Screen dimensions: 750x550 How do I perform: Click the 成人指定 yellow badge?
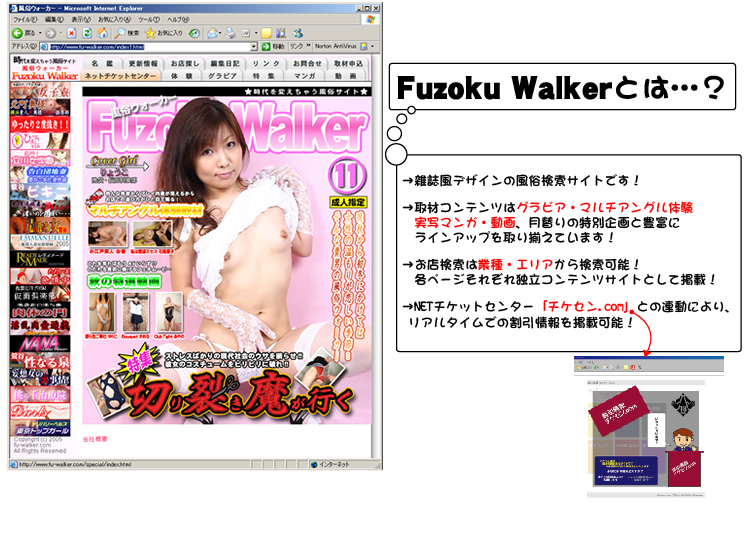point(348,202)
